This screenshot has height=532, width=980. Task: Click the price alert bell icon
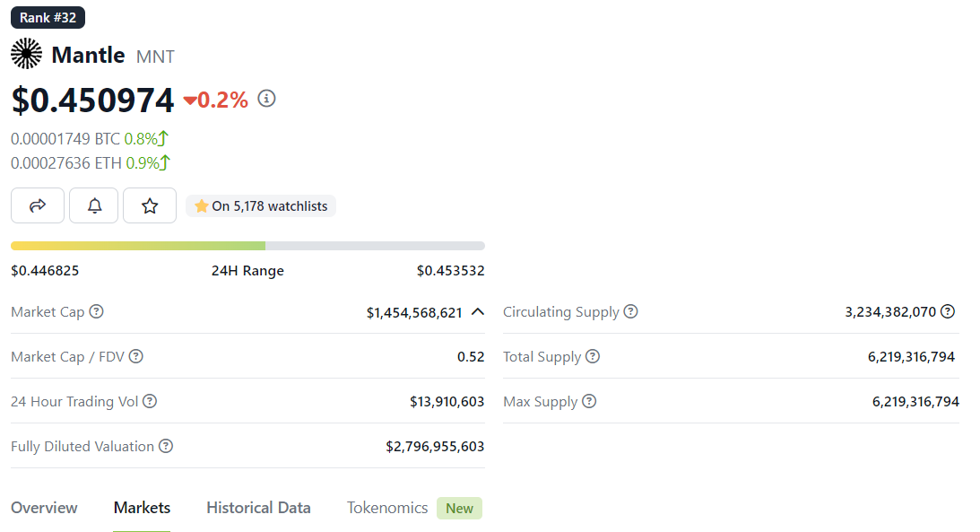pyautogui.click(x=95, y=205)
